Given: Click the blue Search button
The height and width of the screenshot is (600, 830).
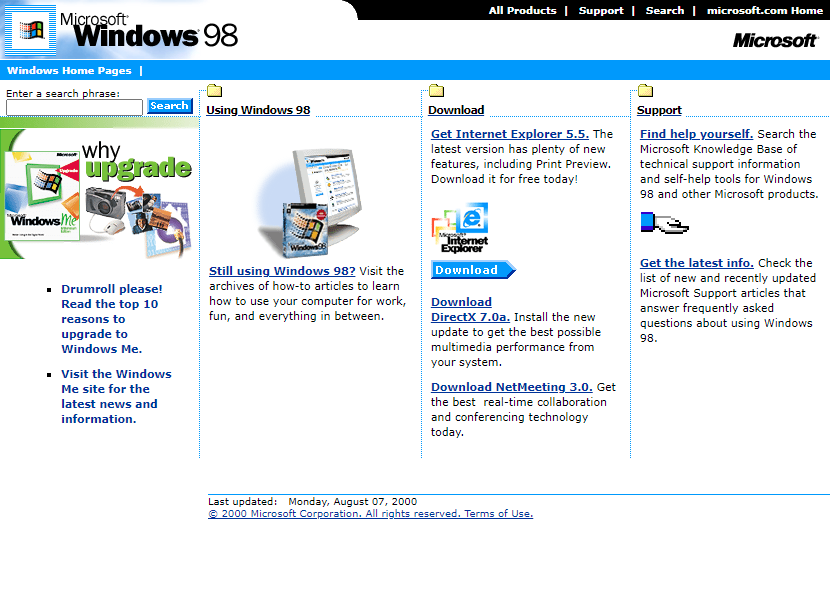Looking at the screenshot, I should click(x=169, y=106).
